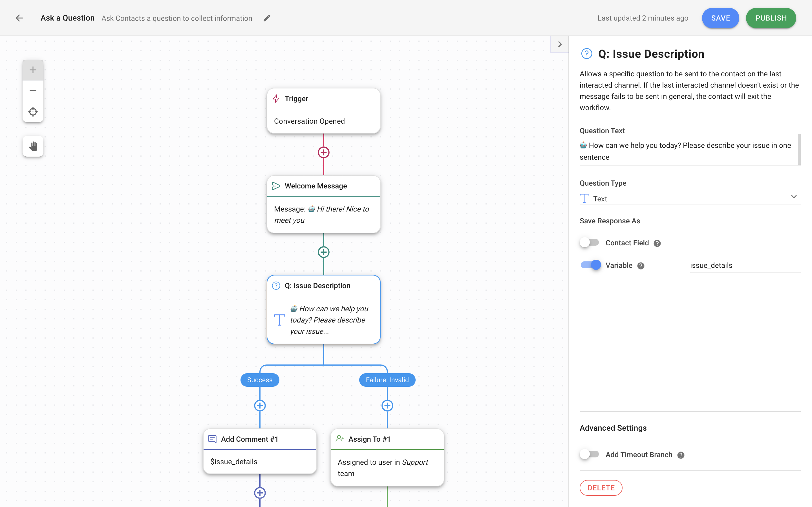Image resolution: width=812 pixels, height=507 pixels.
Task: Click the Add Comment node comment icon
Action: coord(212,439)
